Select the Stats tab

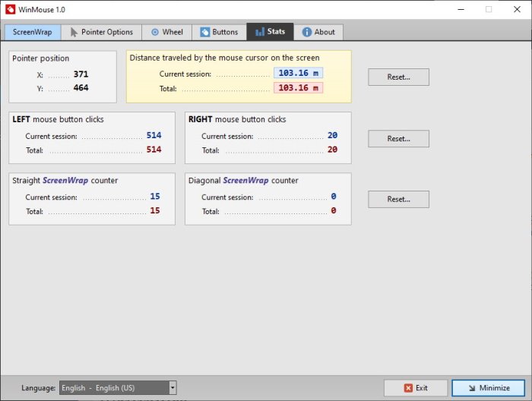pyautogui.click(x=270, y=32)
